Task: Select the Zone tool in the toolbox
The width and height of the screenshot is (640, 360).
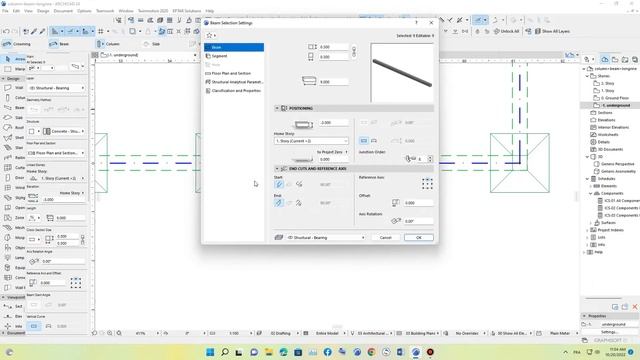Action: pyautogui.click(x=14, y=218)
